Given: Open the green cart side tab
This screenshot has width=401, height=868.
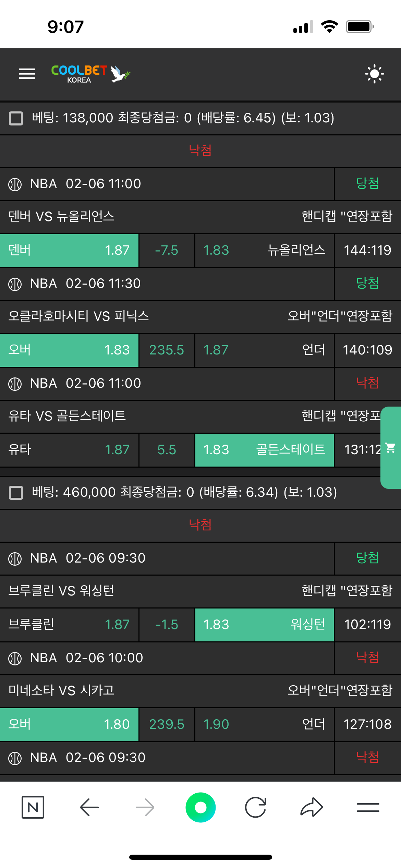Looking at the screenshot, I should (391, 448).
